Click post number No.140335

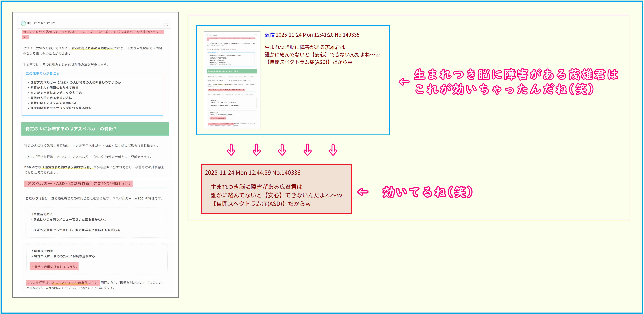(347, 35)
